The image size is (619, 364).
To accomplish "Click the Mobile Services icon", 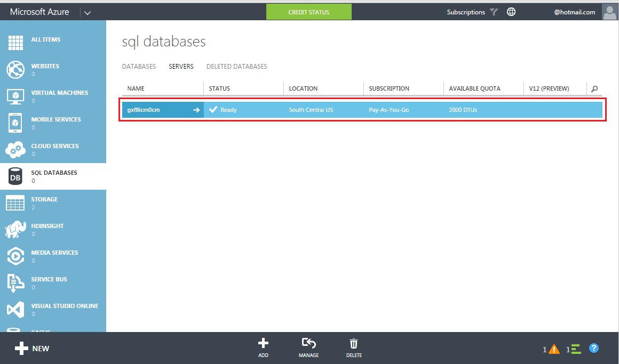I will 15,123.
